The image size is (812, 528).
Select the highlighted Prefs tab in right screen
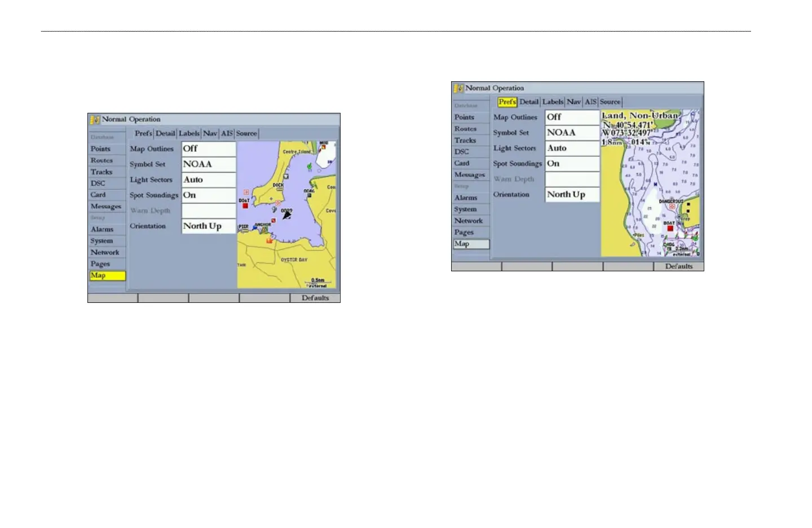coord(507,102)
